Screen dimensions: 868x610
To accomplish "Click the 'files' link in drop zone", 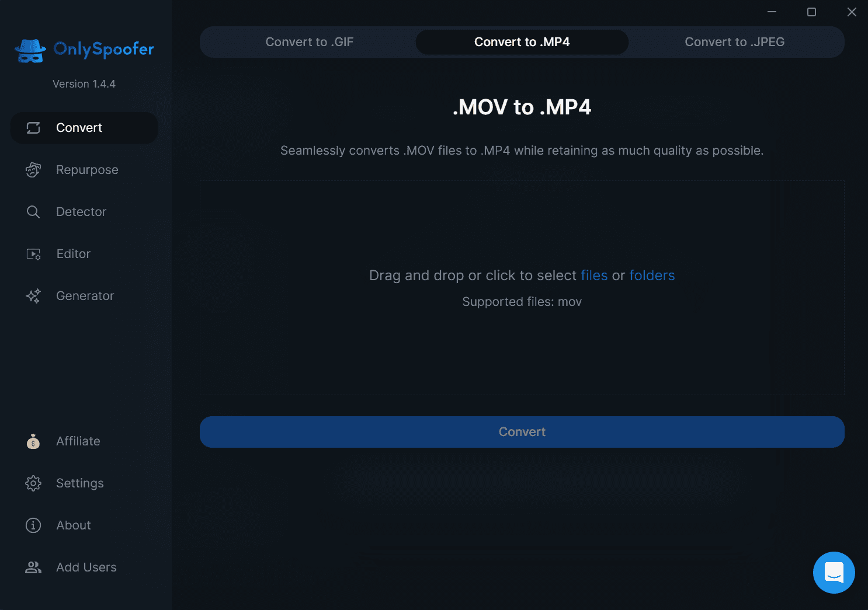I will click(594, 276).
